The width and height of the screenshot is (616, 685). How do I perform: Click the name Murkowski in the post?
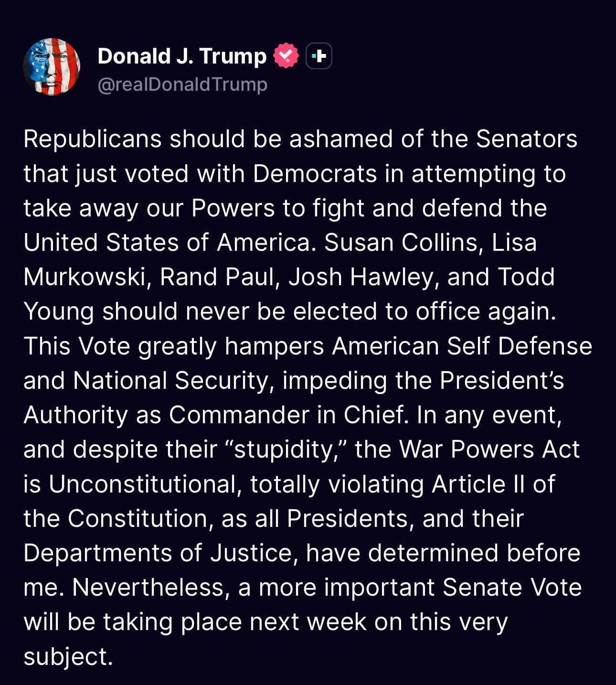coord(85,277)
